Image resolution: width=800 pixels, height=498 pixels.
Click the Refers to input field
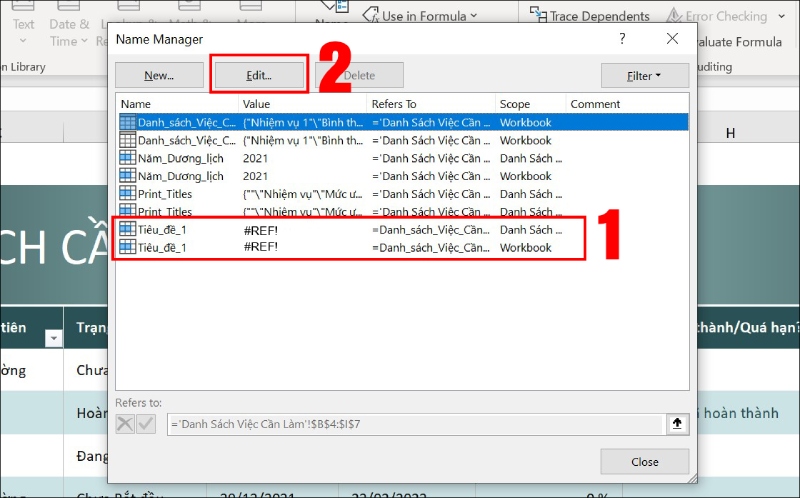[416, 424]
